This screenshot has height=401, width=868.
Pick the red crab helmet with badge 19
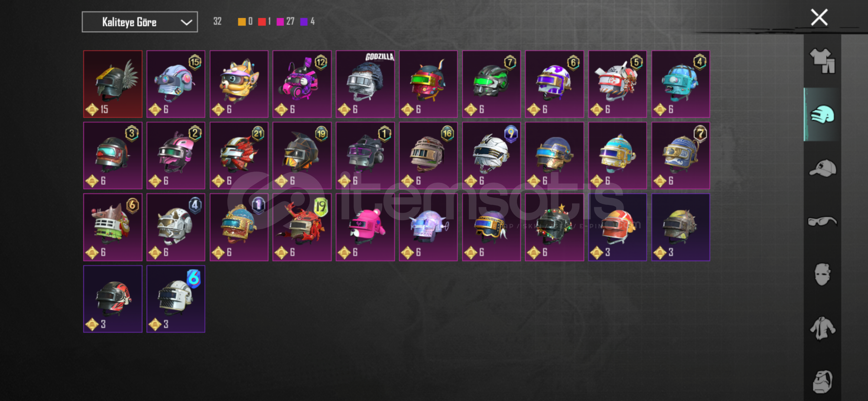click(302, 227)
